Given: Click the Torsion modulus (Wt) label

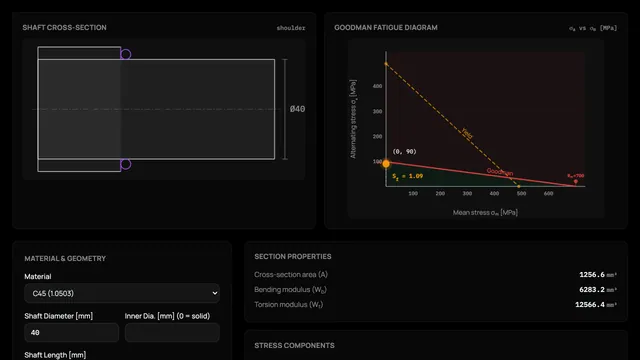Looking at the screenshot, I should [x=288, y=305].
